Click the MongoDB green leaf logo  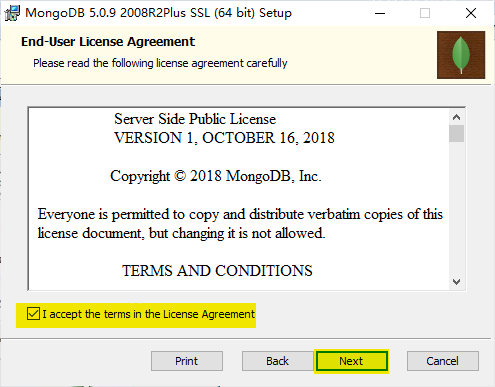click(461, 55)
